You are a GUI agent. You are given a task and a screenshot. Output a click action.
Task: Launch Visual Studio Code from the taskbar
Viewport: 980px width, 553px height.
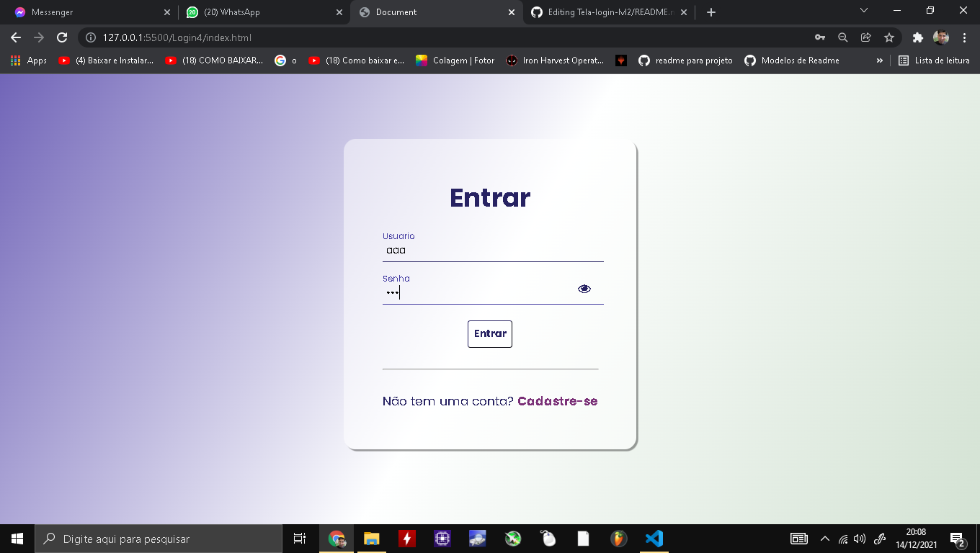pos(654,538)
